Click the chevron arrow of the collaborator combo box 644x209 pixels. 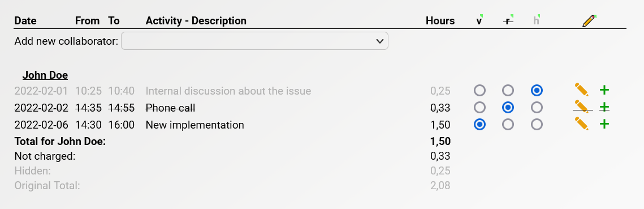pyautogui.click(x=380, y=41)
